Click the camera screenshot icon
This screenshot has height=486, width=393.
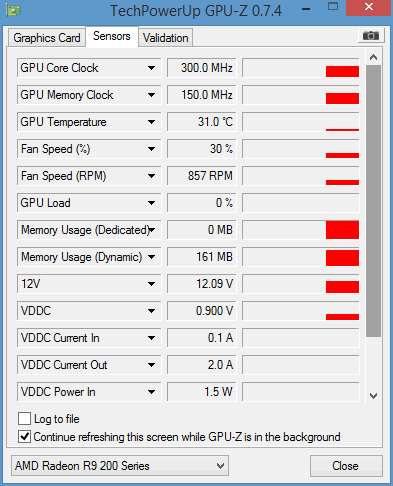[371, 35]
